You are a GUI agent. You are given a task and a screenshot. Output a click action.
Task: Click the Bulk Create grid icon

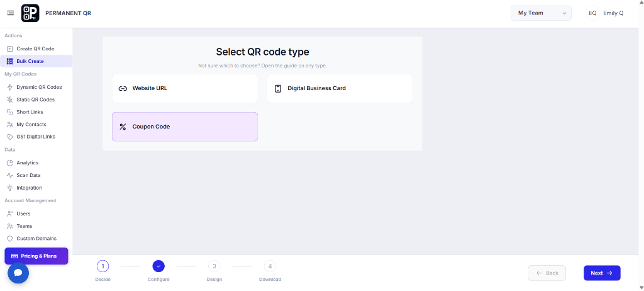point(10,61)
